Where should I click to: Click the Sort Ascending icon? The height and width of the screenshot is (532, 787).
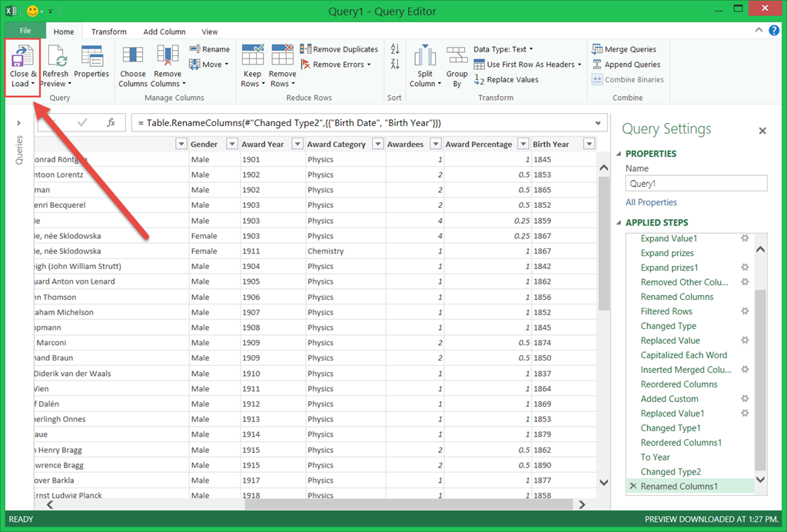395,49
